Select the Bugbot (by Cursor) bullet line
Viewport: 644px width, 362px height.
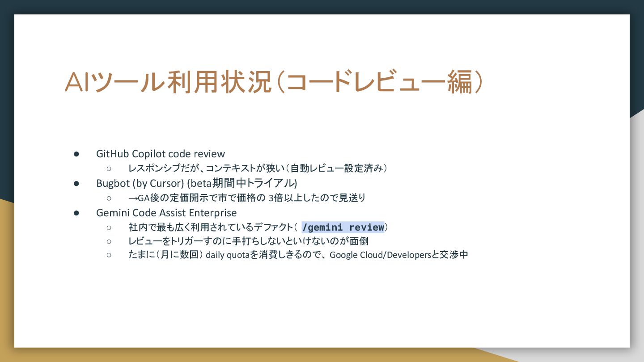[x=197, y=183]
